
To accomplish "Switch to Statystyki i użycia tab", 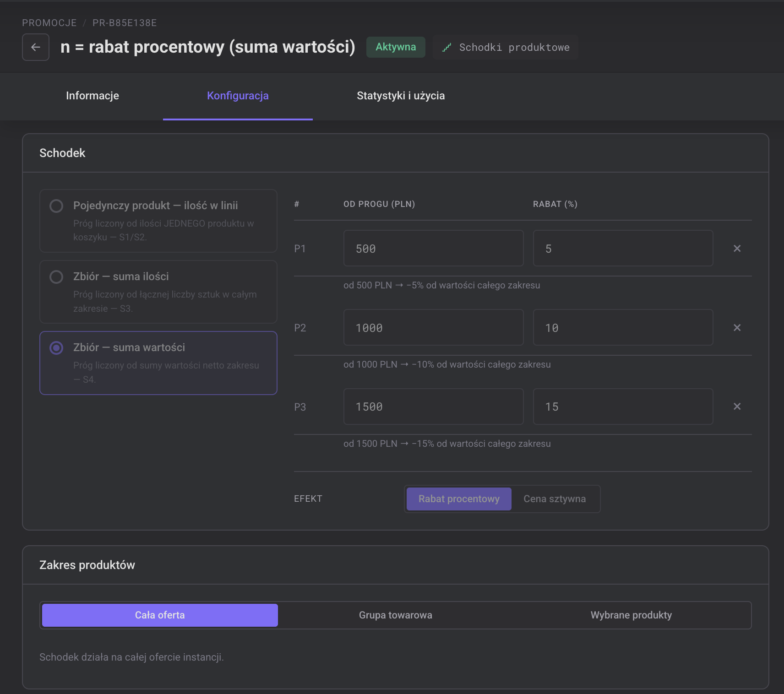I will pos(401,96).
